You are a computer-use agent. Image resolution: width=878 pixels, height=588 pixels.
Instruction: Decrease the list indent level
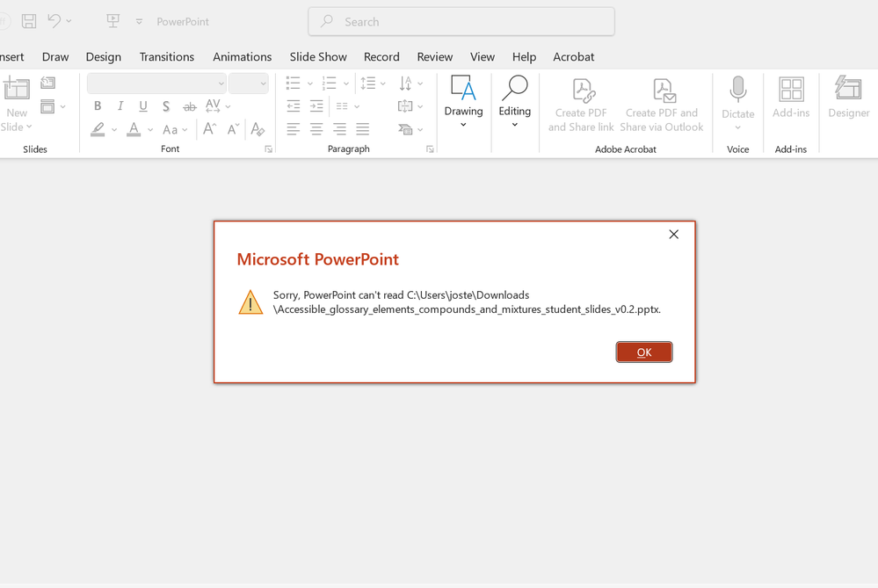(294, 105)
